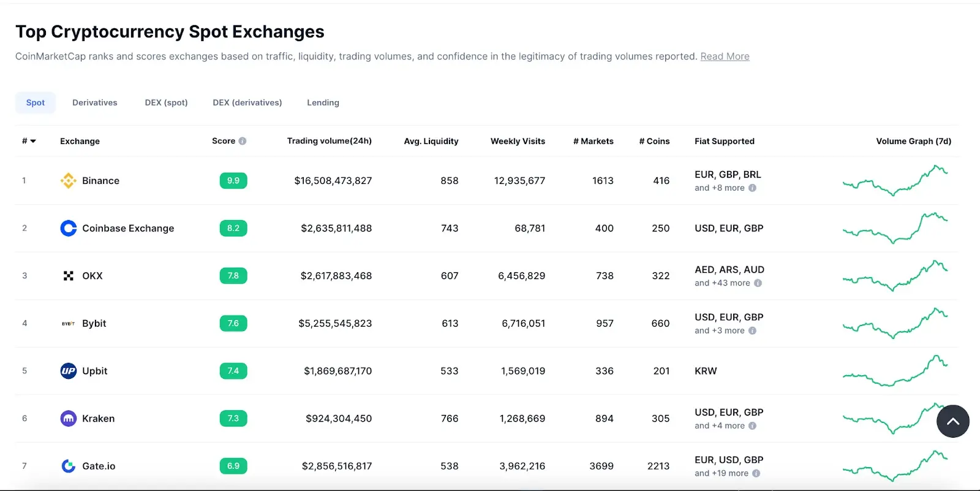The image size is (980, 491).
Task: Click the scroll-to-top arrow button
Action: point(952,421)
